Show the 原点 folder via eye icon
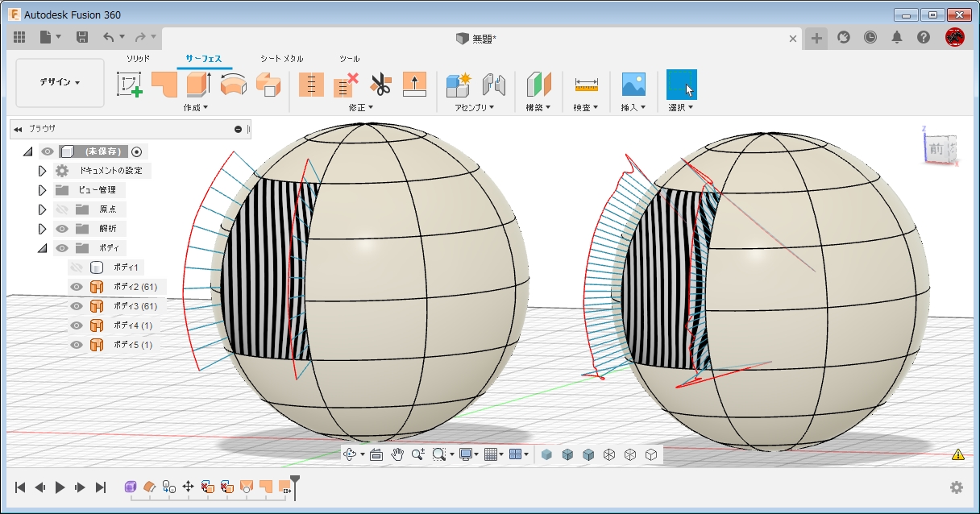This screenshot has height=514, width=980. pos(61,209)
